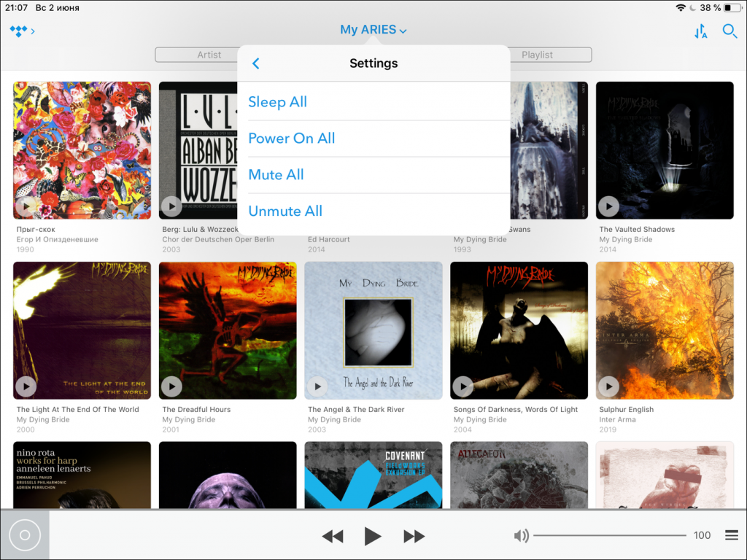Tap the 21:07 clock in status bar
Viewport: 747px width, 560px height.
[x=16, y=7]
